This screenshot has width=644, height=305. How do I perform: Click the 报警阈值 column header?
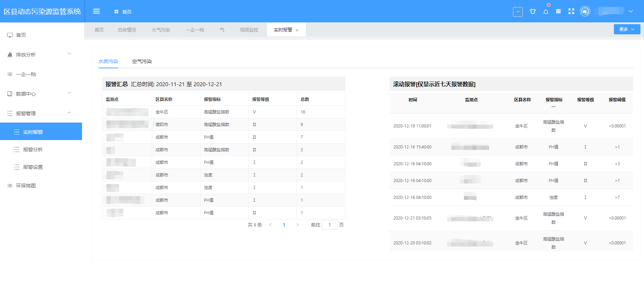(x=617, y=99)
